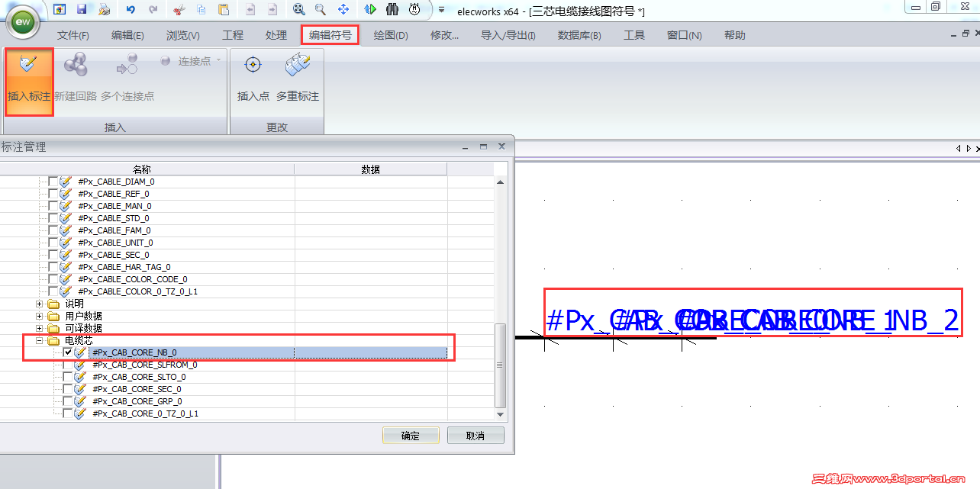Check the #Px_CAB_CORE_GRP_0 checkbox

click(67, 401)
